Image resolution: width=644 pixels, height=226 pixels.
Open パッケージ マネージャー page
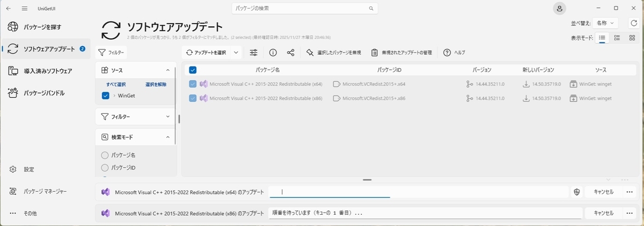tap(45, 191)
